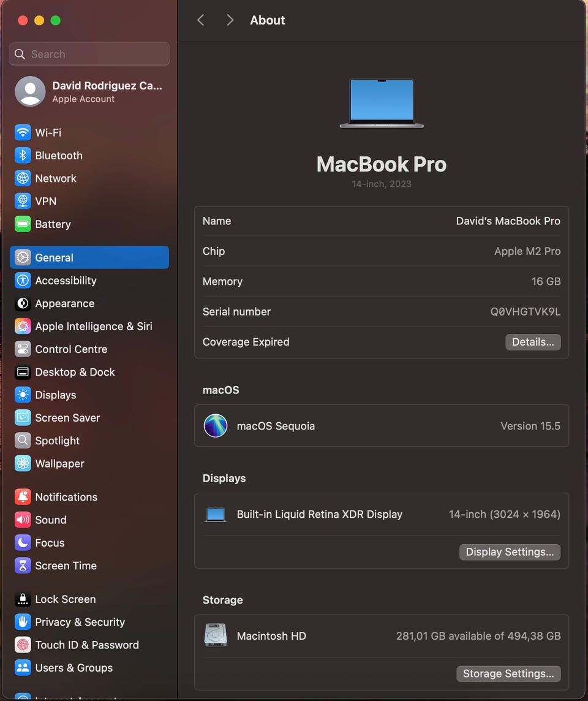Click the sidebar Search field

click(89, 54)
